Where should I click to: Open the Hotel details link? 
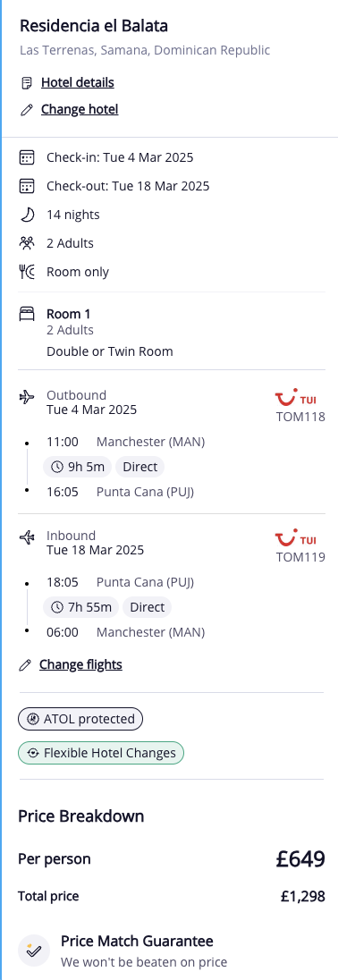[78, 82]
